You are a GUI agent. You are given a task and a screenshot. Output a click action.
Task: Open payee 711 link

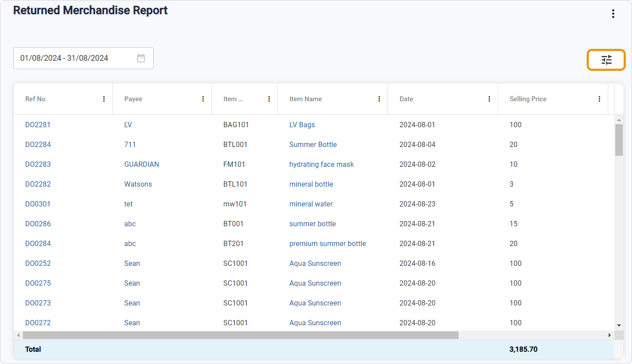pyautogui.click(x=130, y=144)
